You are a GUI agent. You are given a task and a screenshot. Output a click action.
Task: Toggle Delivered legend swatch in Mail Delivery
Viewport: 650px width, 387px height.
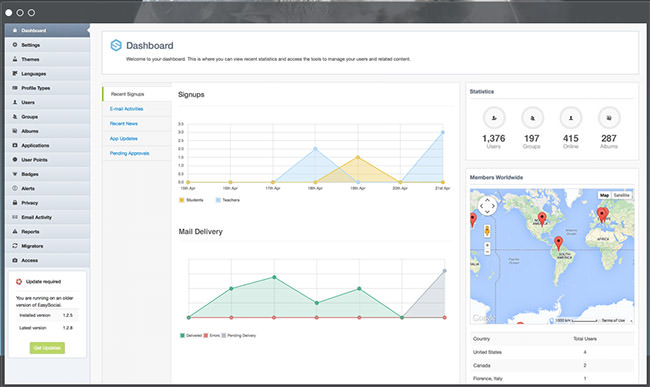point(182,336)
